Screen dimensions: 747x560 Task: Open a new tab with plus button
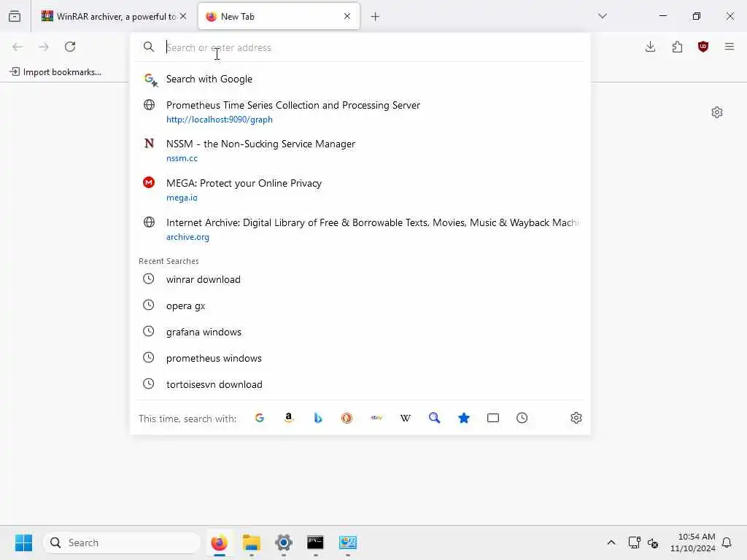tap(376, 17)
